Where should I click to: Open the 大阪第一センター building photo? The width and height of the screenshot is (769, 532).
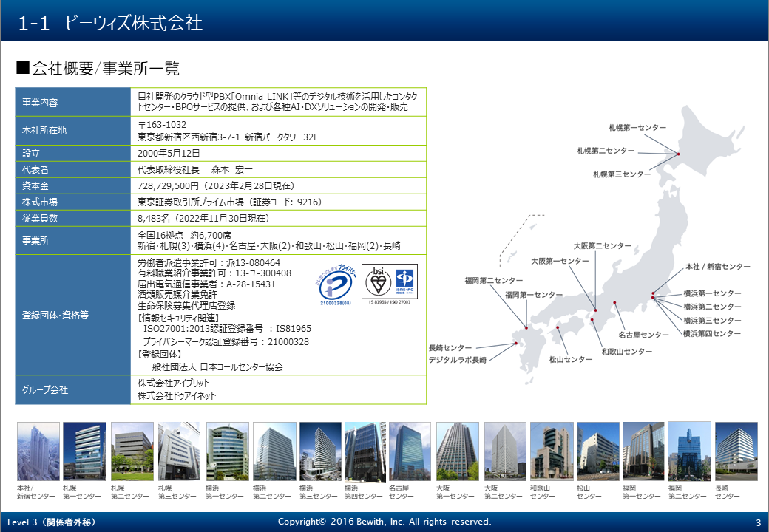click(x=458, y=451)
